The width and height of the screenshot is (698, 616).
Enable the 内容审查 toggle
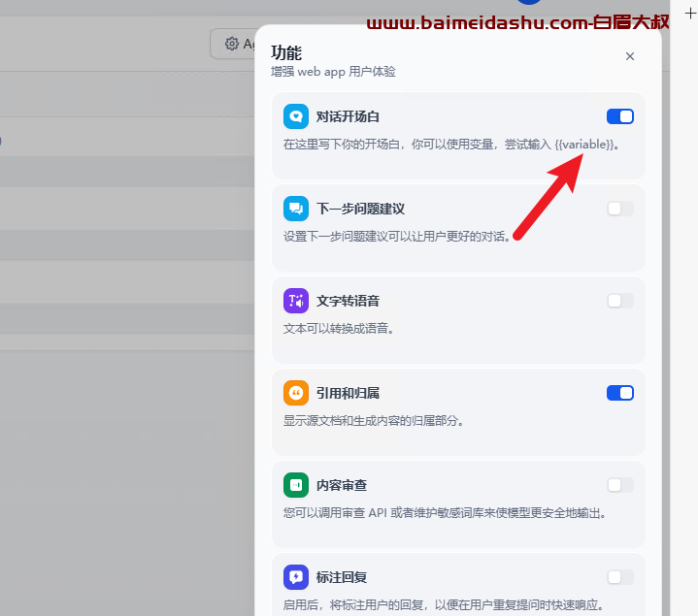click(620, 485)
